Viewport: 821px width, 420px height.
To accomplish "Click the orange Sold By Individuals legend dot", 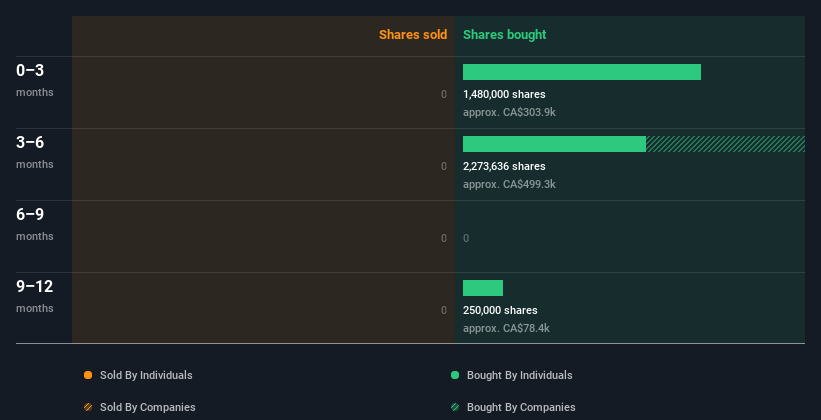I will coord(88,375).
